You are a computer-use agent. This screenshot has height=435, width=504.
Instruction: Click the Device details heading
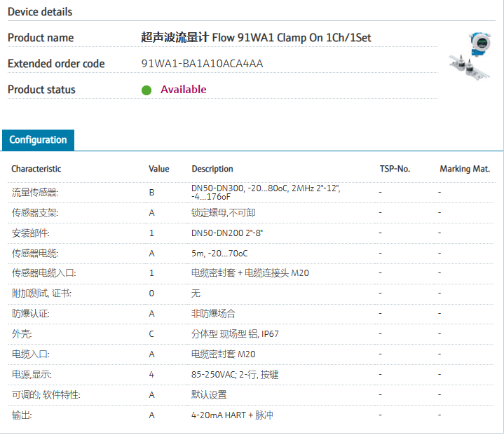(x=40, y=12)
